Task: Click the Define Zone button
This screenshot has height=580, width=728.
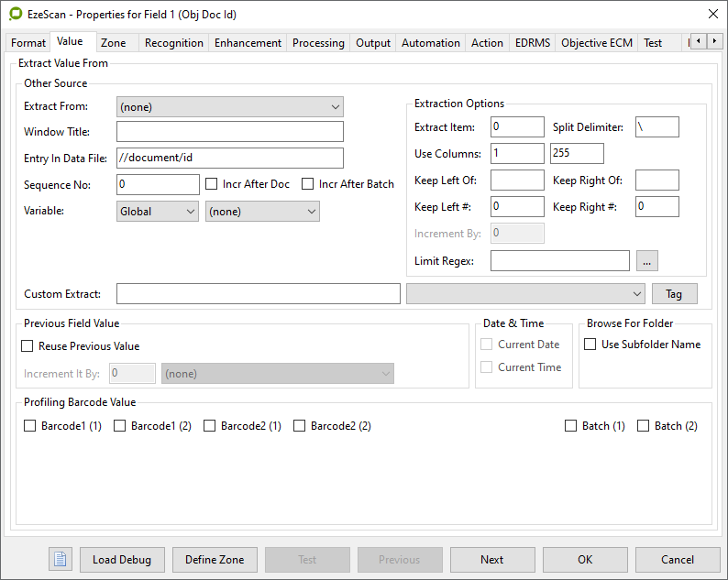Action: click(x=215, y=560)
